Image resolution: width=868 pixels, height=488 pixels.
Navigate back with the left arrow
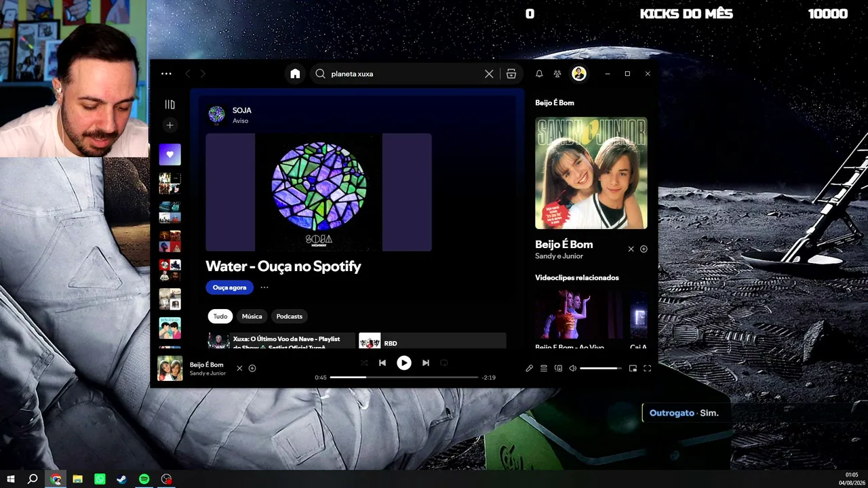coord(188,74)
